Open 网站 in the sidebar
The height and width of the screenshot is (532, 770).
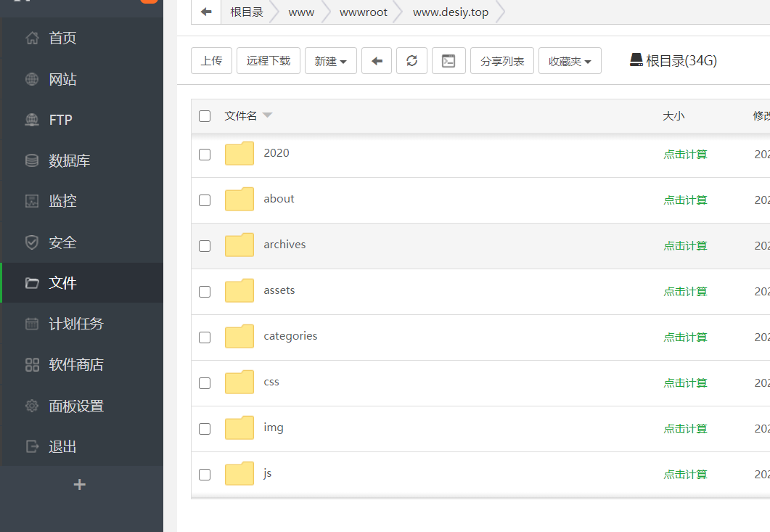tap(62, 79)
